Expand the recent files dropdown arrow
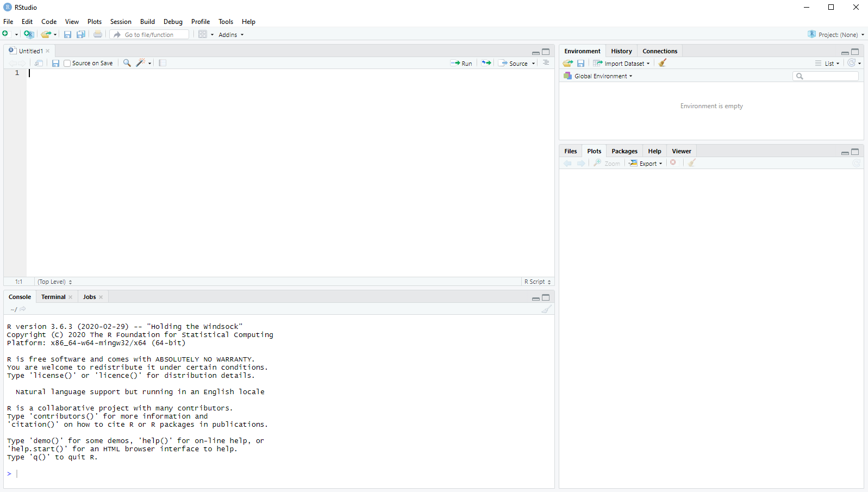Viewport: 868px width, 492px height. [55, 35]
